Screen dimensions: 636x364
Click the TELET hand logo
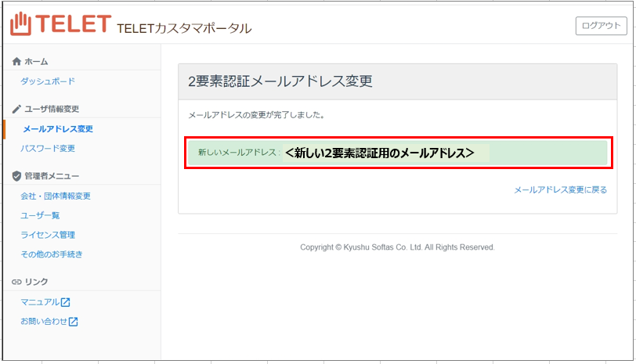tap(20, 24)
